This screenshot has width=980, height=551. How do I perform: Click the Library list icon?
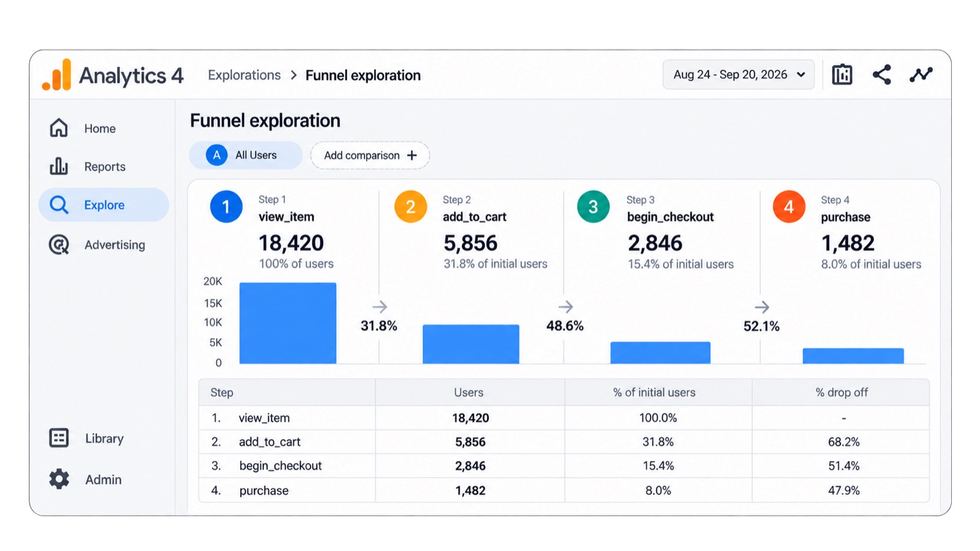[x=59, y=438]
